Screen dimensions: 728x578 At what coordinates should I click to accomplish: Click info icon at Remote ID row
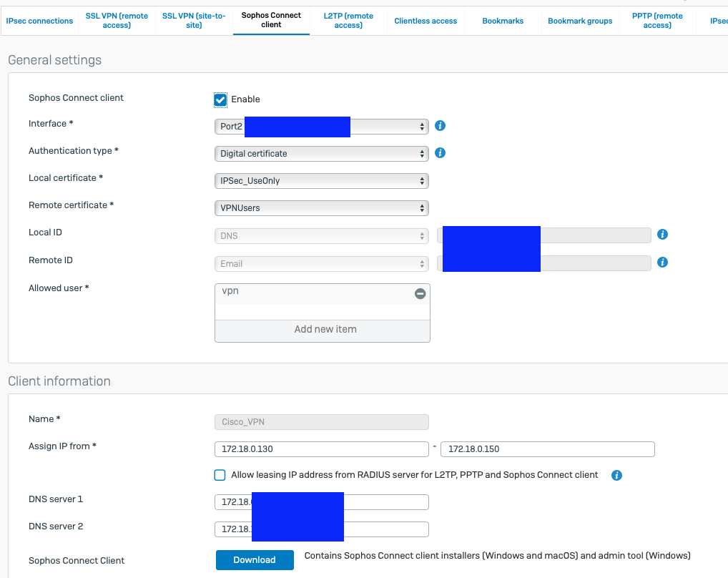point(662,263)
